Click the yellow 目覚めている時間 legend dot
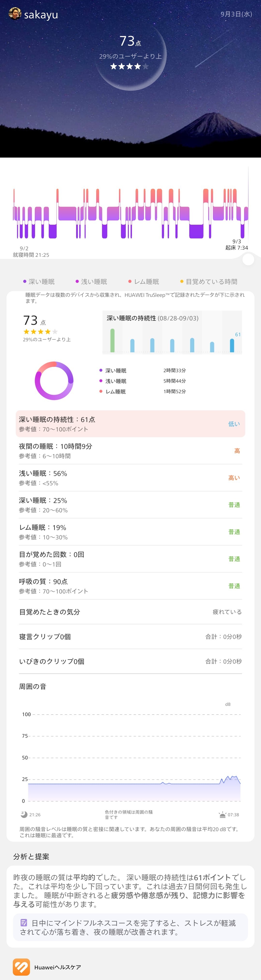 [182, 281]
